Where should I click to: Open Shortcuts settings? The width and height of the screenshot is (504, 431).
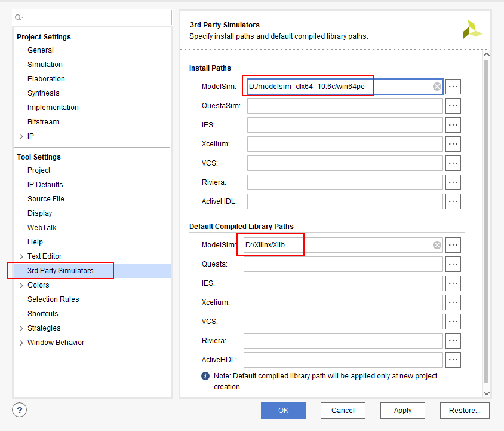(x=43, y=314)
